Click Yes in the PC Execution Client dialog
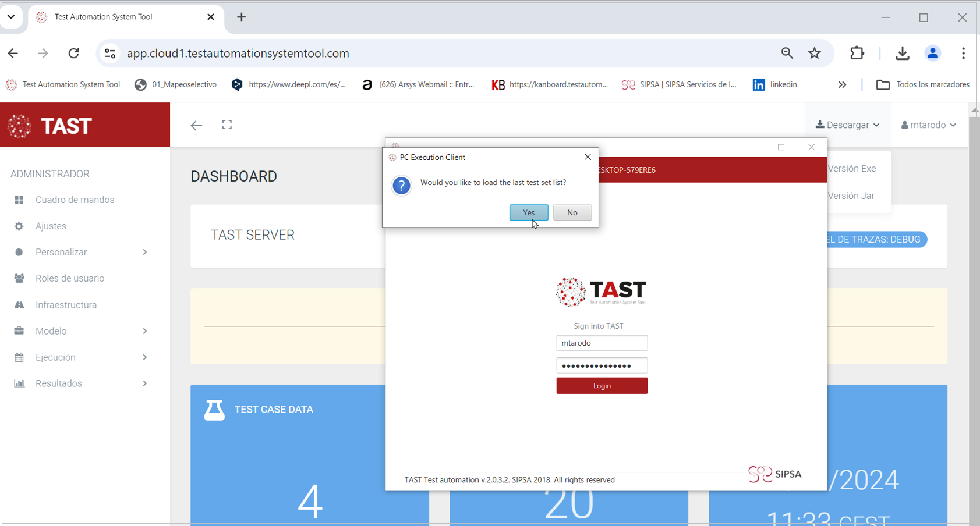Image resolution: width=980 pixels, height=526 pixels. pos(528,212)
